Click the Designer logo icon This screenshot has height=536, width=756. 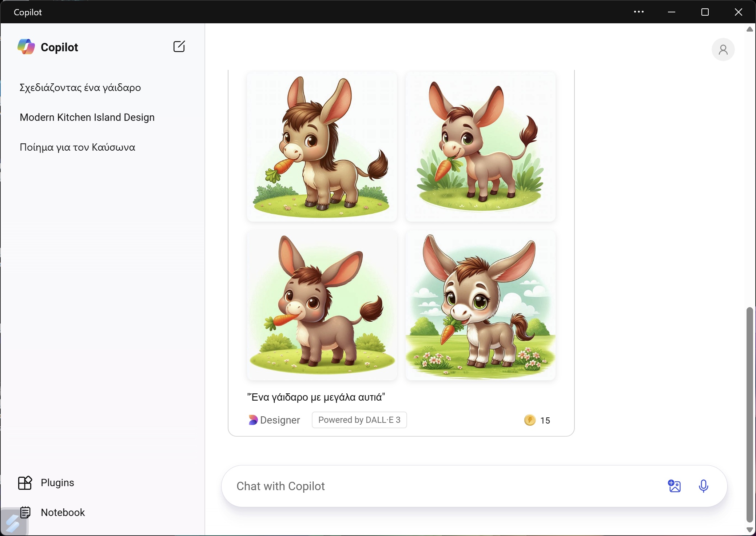(x=253, y=420)
